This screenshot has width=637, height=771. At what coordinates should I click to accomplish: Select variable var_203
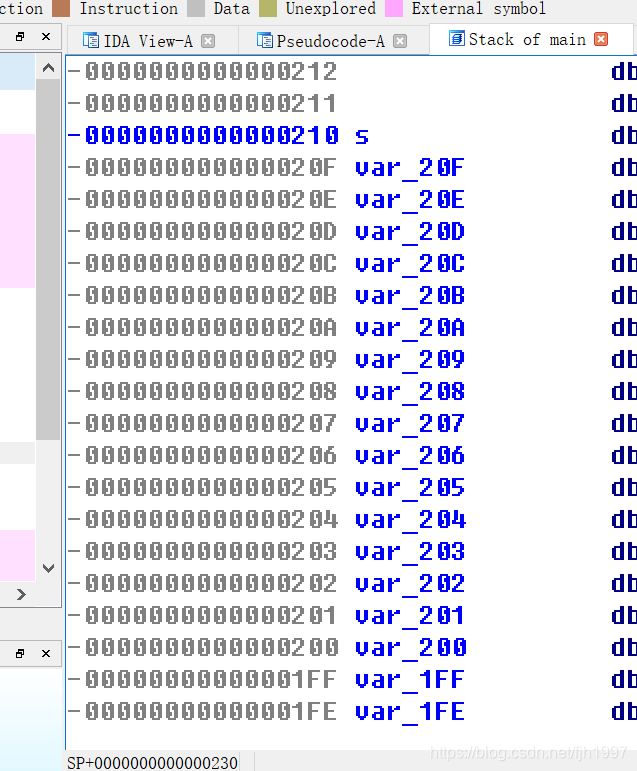(409, 552)
